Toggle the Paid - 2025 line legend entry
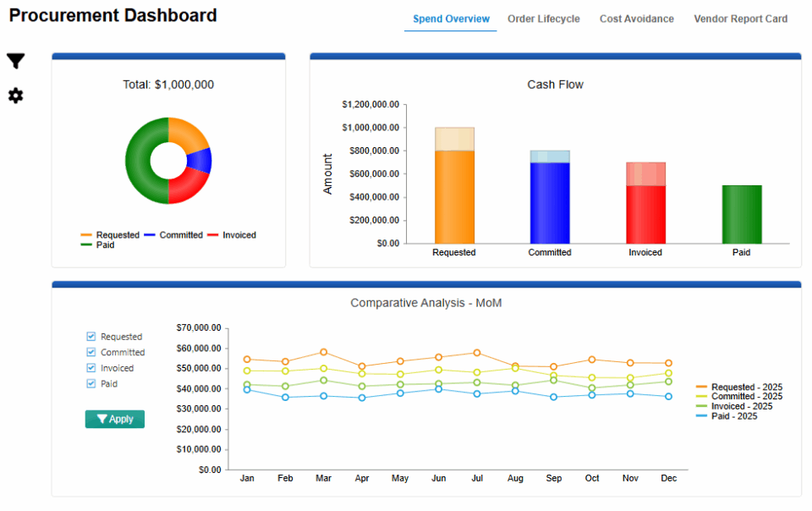812x511 pixels. pyautogui.click(x=734, y=416)
